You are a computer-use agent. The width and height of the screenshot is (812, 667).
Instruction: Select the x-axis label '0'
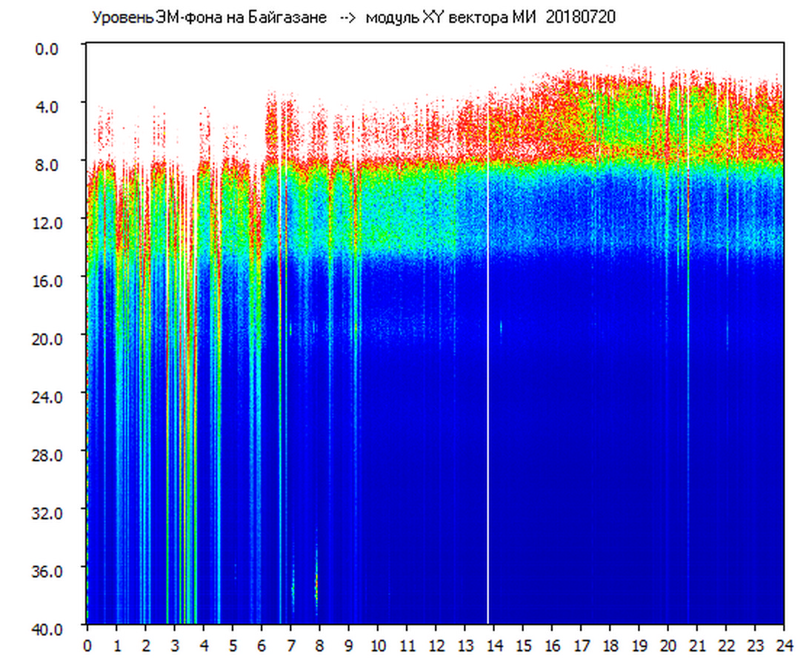(87, 645)
